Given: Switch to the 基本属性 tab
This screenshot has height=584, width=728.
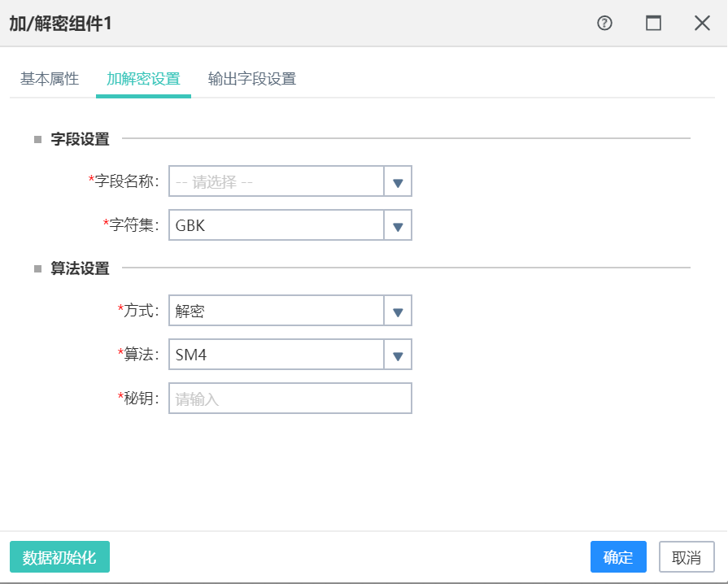Looking at the screenshot, I should [50, 79].
